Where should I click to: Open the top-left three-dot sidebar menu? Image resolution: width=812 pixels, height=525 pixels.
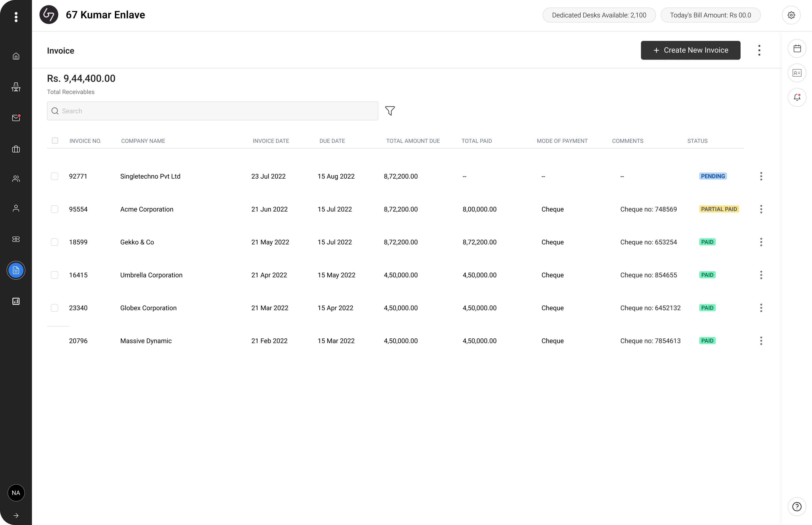coord(16,17)
